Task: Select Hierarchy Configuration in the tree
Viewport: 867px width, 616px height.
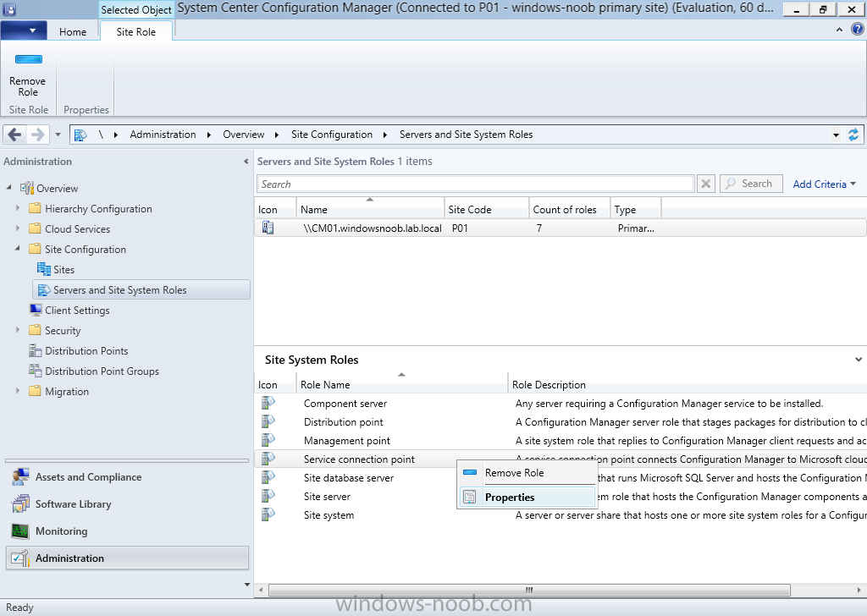Action: (98, 209)
